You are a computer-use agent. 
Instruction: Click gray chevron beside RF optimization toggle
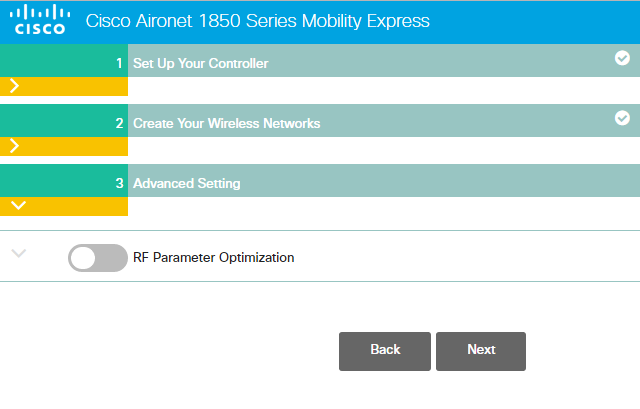tap(18, 253)
